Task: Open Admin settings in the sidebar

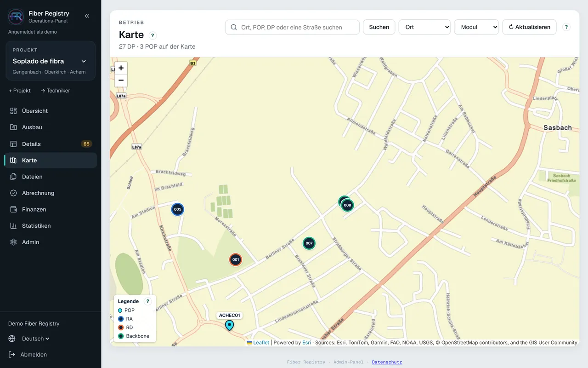Action: 51,242
